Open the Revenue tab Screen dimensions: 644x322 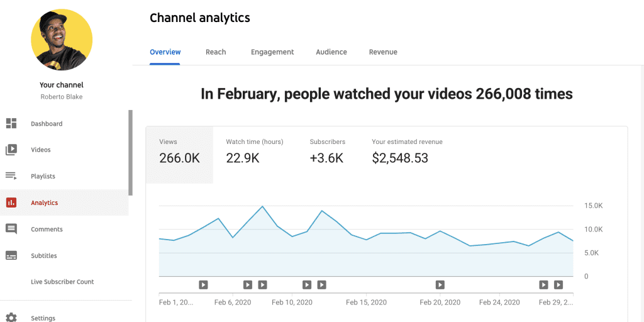383,52
